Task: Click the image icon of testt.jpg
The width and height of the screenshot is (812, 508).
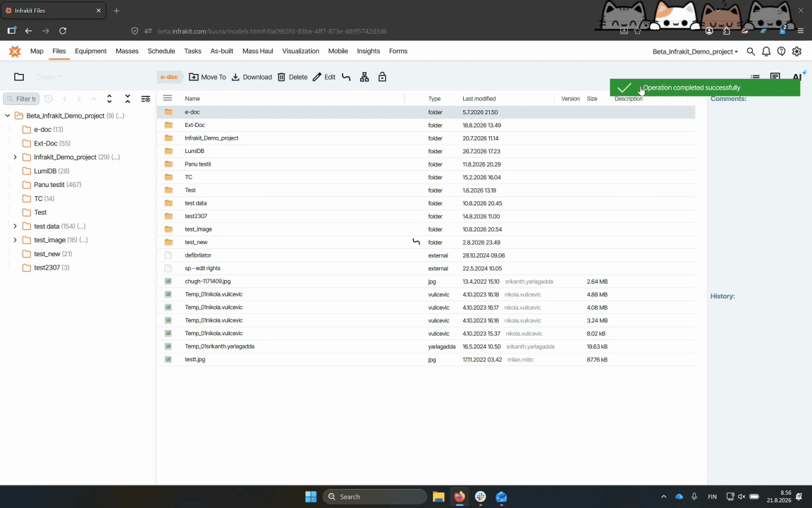Action: click(168, 359)
